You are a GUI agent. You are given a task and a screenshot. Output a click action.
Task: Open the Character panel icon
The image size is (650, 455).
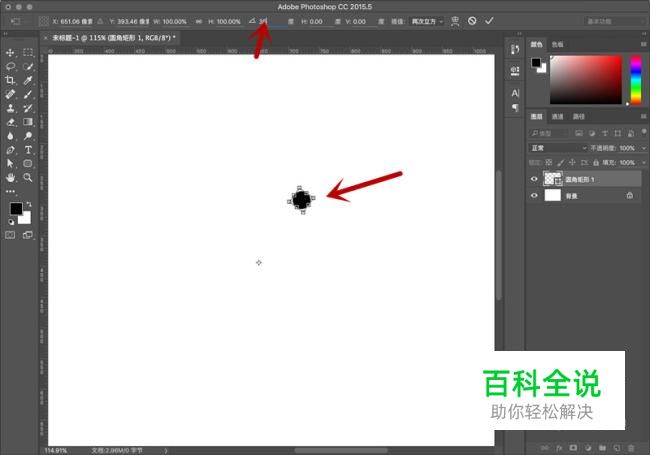515,93
